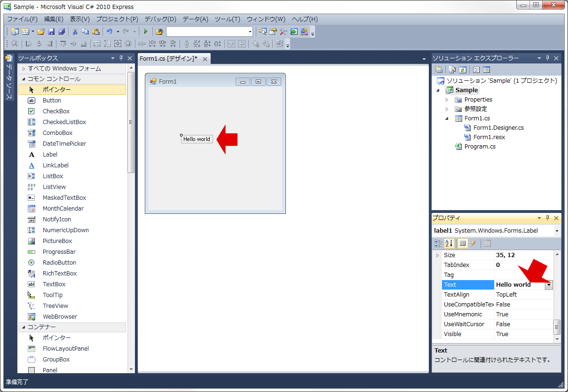
Task: Click the Save All toolbar icon
Action: point(62,31)
